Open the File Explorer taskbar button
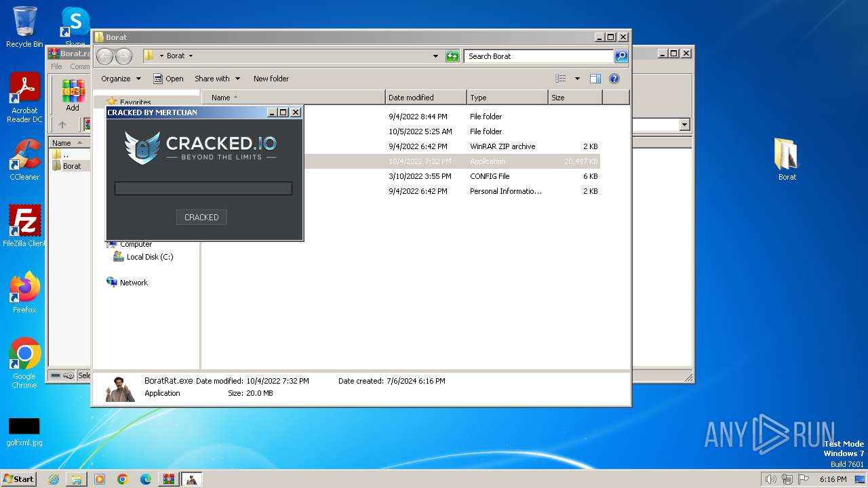The width and height of the screenshot is (868, 488). [x=77, y=479]
